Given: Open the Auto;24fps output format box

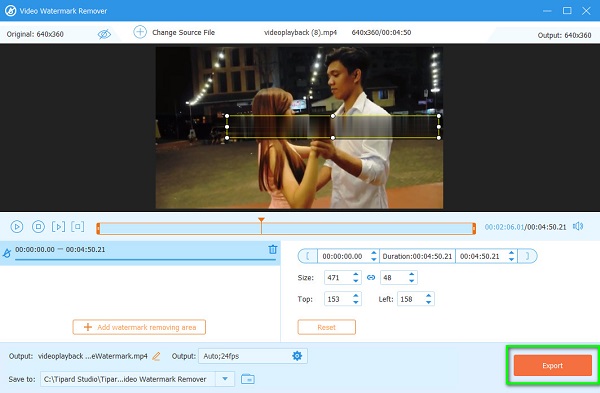Looking at the screenshot, I should 253,356.
